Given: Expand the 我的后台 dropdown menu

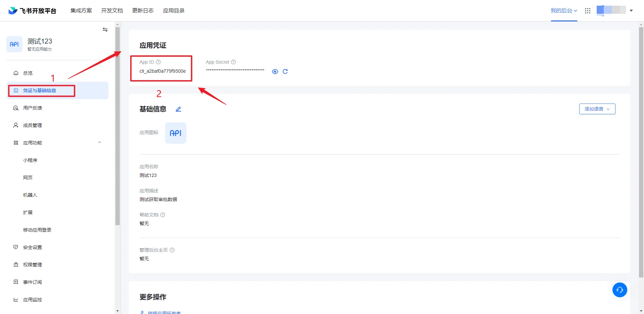Looking at the screenshot, I should (564, 11).
